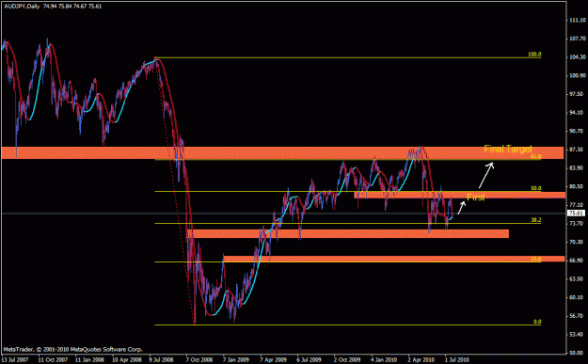Screen dimensions: 588x364
Task: Click price axis value 53.40
Action: tap(578, 335)
